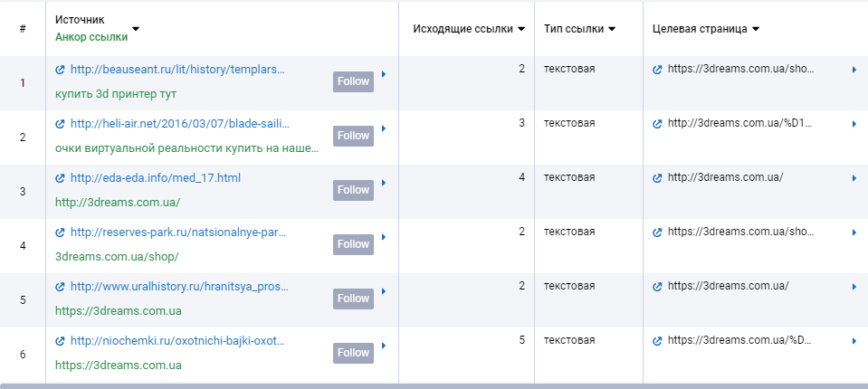Open Тип ссылки column filter dropdown

612,29
